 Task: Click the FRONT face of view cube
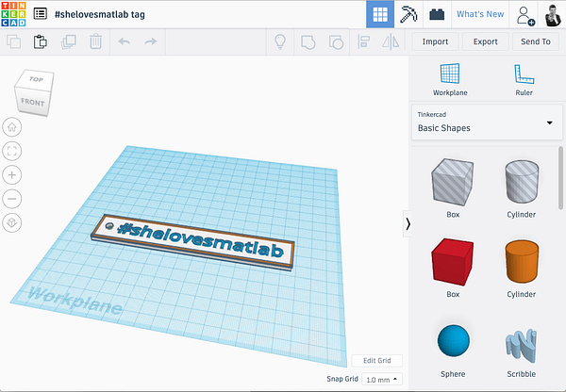tap(32, 102)
